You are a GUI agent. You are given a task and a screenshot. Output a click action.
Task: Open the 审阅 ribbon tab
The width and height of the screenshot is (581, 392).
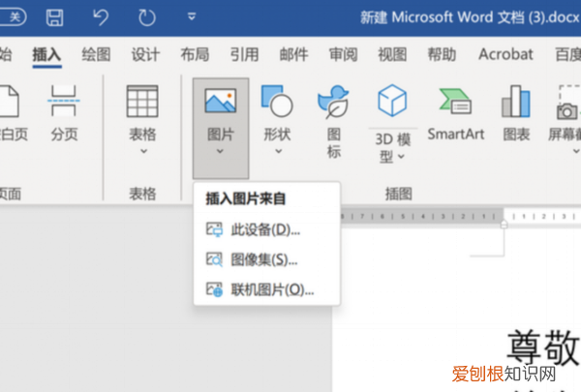coord(343,55)
